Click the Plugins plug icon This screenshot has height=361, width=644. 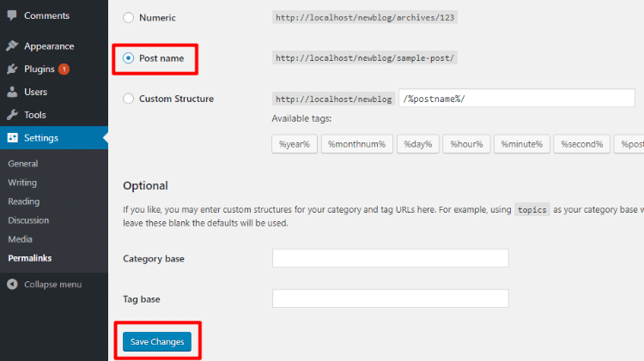coord(12,69)
